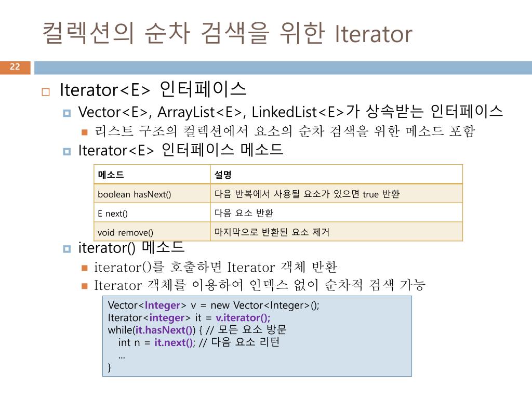
Task: Click description 마지막으로 반환된 요소 제거
Action: pyautogui.click(x=272, y=232)
